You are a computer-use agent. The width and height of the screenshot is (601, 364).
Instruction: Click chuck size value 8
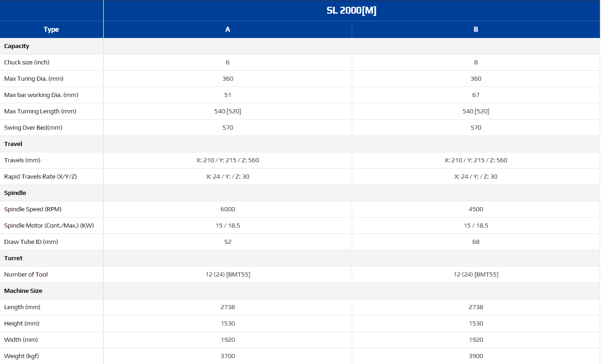coord(476,63)
